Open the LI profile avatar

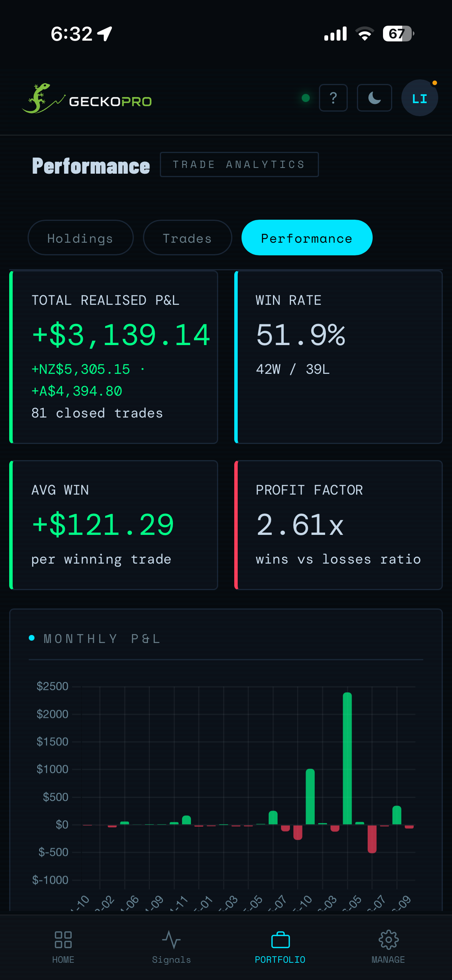[x=419, y=98]
